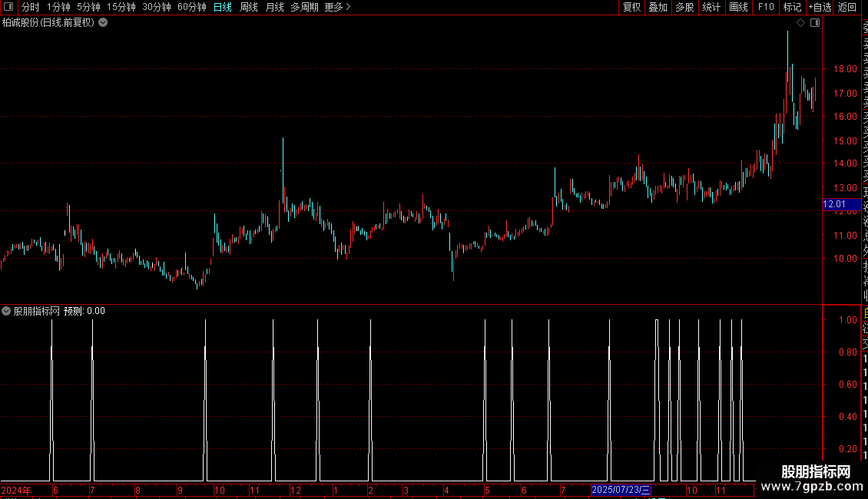This screenshot has height=499, width=868.
Task: Click the 10.00 price axis label
Action: (845, 259)
